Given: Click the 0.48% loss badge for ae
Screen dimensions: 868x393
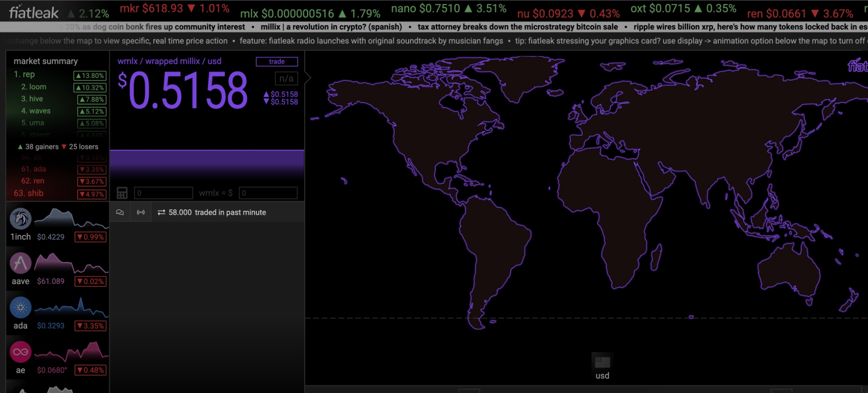Looking at the screenshot, I should pos(90,370).
